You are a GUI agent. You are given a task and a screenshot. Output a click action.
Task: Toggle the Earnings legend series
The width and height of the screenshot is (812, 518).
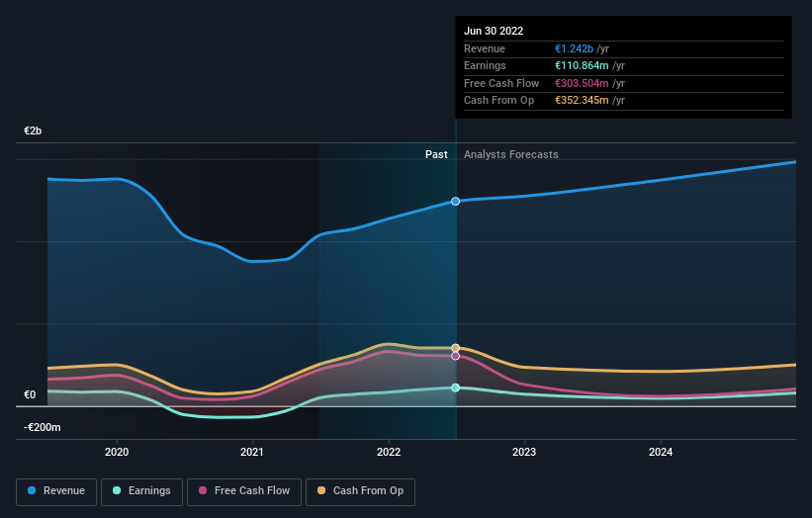(141, 491)
